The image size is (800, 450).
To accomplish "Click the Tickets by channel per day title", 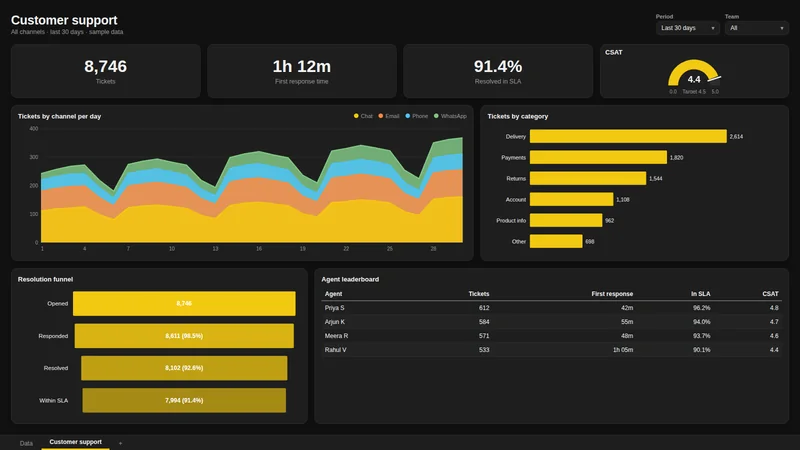I will (59, 116).
